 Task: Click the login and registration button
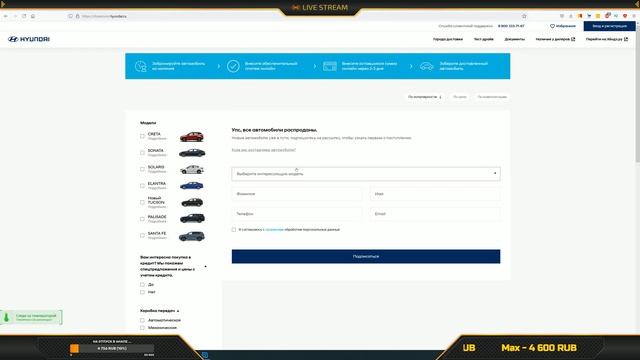tap(609, 26)
